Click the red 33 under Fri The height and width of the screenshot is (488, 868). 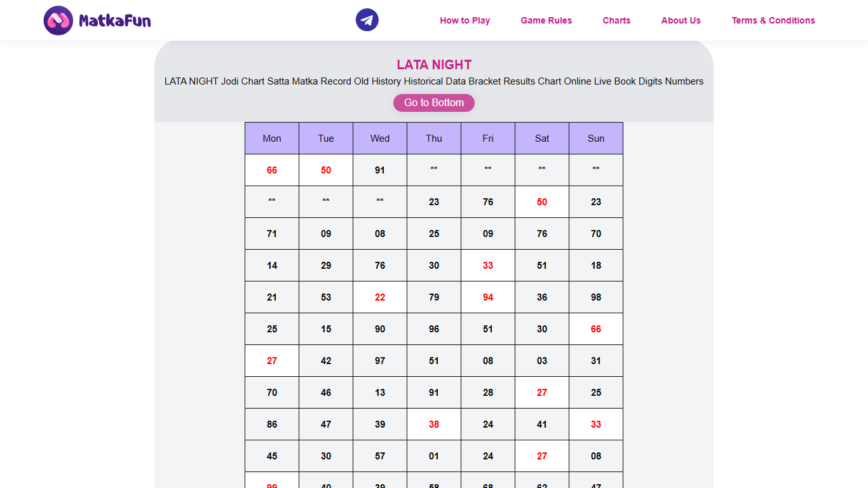coord(487,265)
